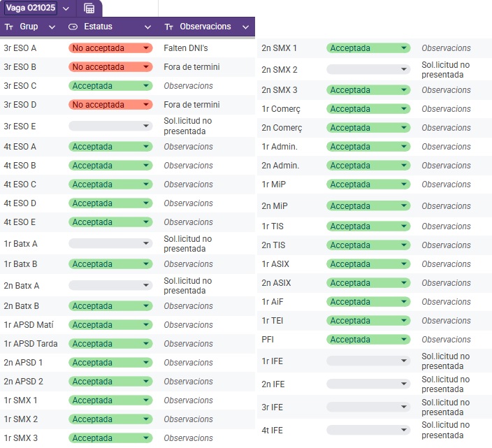Change status chip for 3r ESO D
The image size is (492, 448).
point(110,105)
